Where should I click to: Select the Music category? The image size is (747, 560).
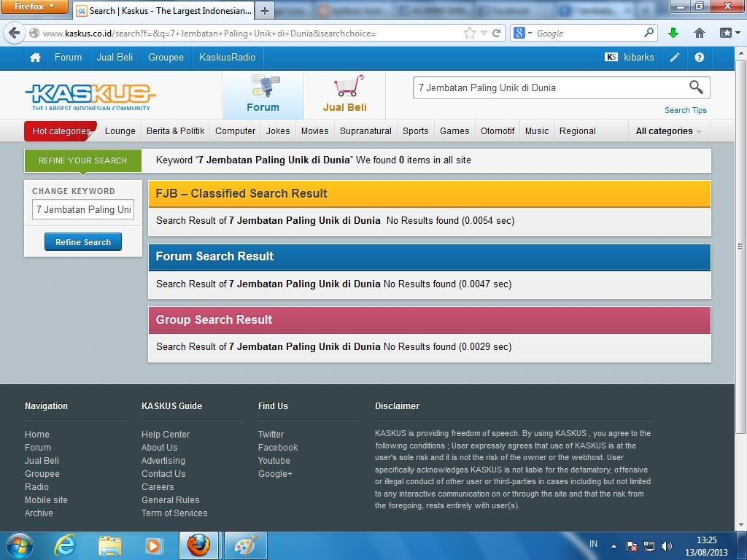[537, 131]
